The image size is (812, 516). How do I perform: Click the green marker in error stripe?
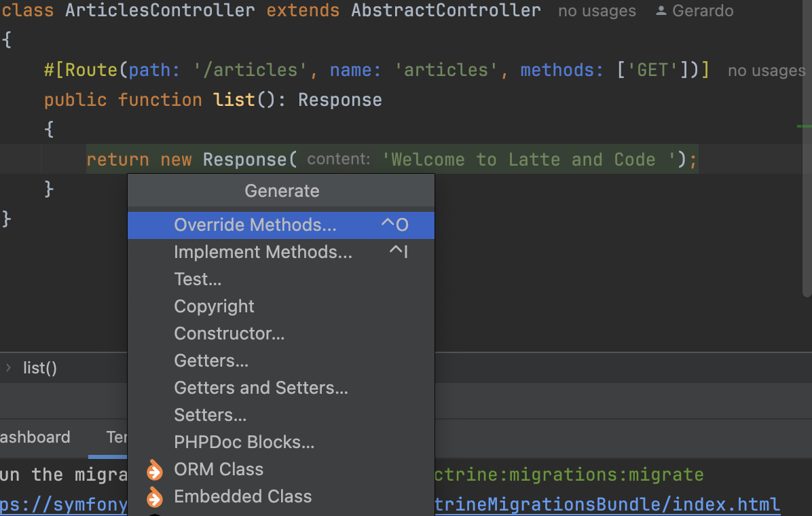point(804,126)
